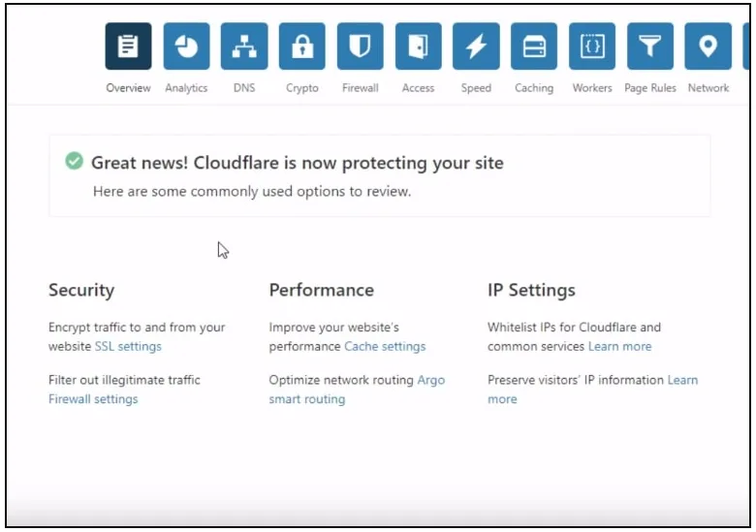Open the Speed lightning bolt icon
756x532 pixels.
476,47
